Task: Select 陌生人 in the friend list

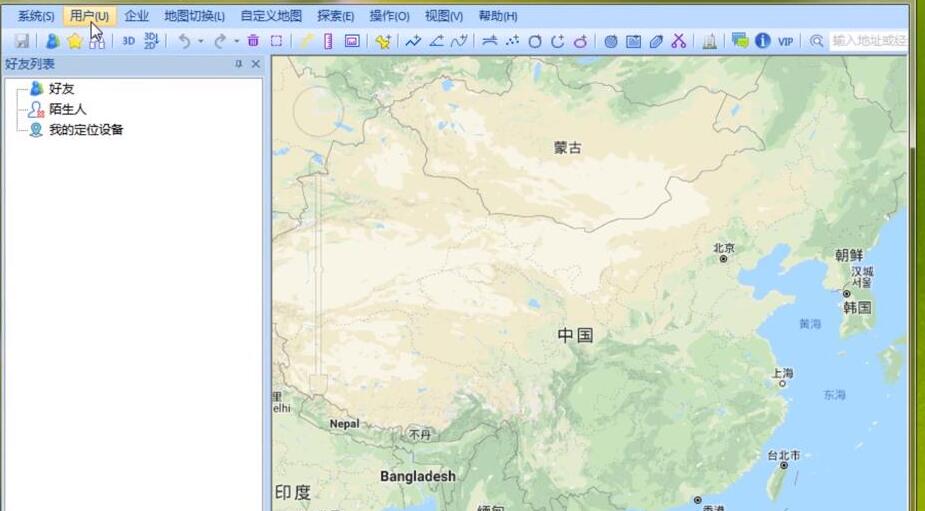Action: click(x=67, y=109)
